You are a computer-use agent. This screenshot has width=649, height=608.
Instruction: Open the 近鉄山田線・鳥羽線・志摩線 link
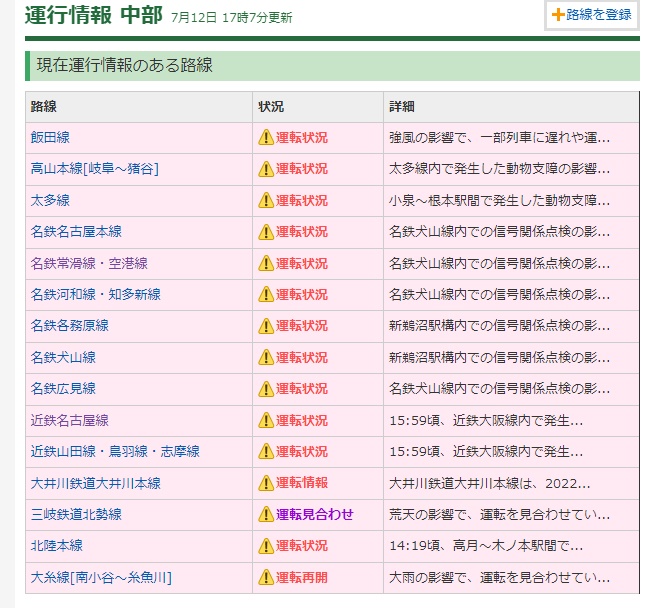(115, 452)
